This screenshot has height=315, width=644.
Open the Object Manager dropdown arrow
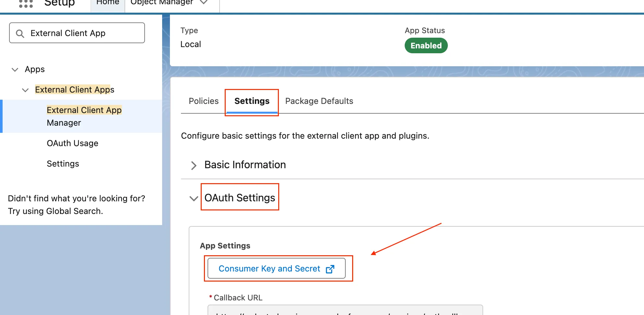204,3
